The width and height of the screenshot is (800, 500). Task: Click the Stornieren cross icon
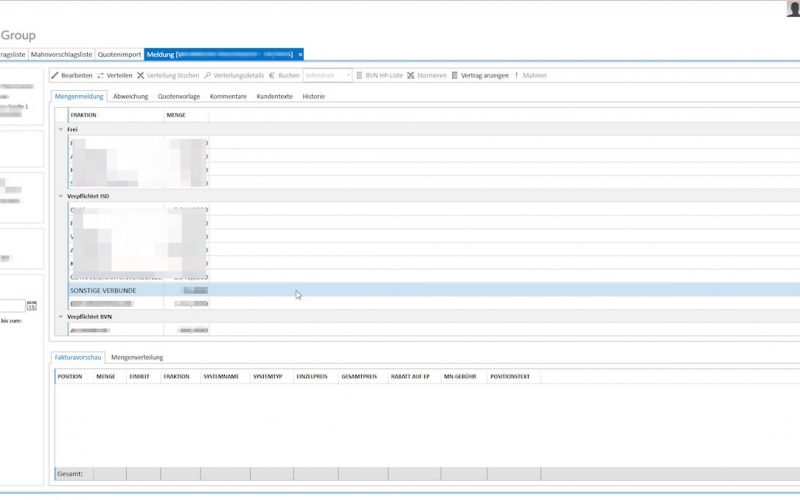[x=411, y=75]
